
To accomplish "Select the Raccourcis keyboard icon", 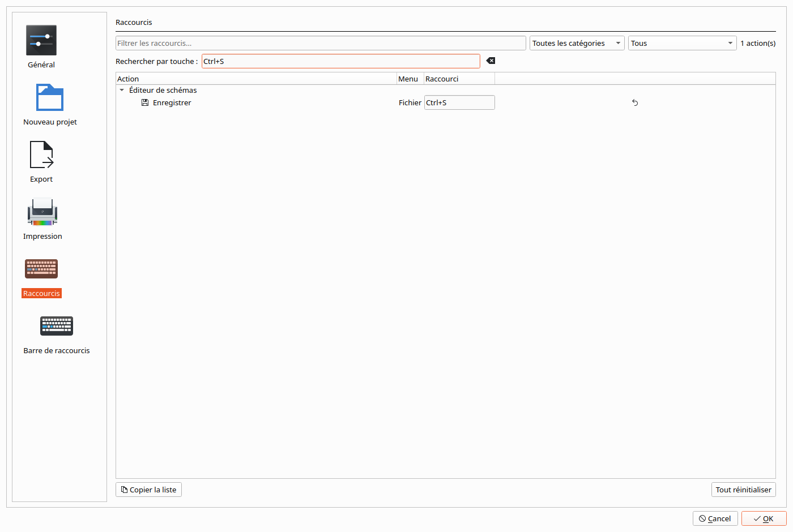I will (41, 269).
